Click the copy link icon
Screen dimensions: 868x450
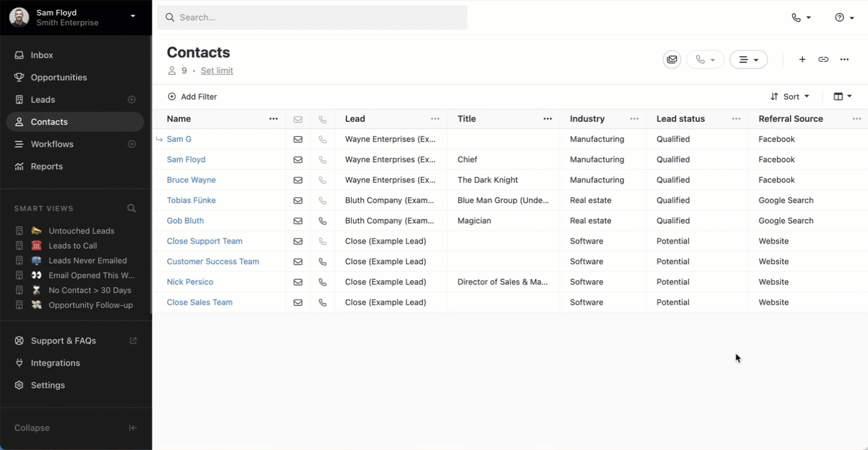[x=823, y=59]
